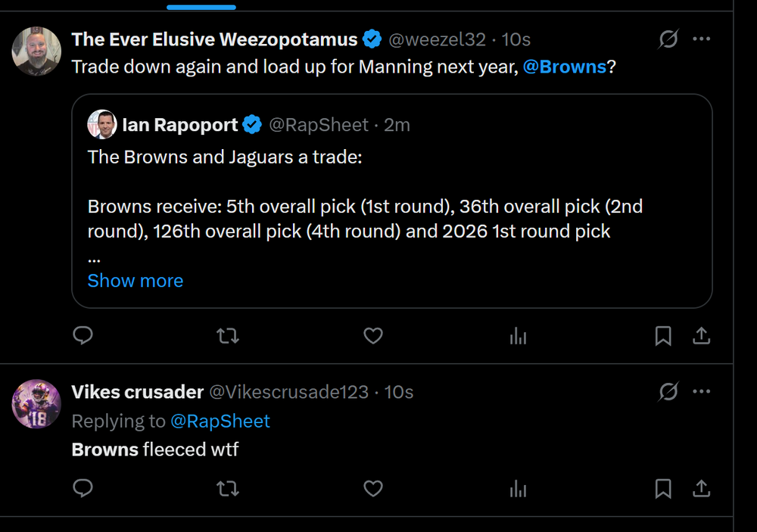View analytics for Weezopotamus tweet
This screenshot has height=532, width=757.
click(519, 335)
